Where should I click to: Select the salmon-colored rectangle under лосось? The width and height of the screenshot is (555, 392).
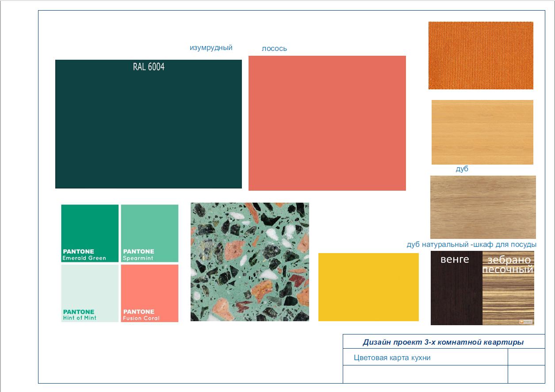click(327, 123)
